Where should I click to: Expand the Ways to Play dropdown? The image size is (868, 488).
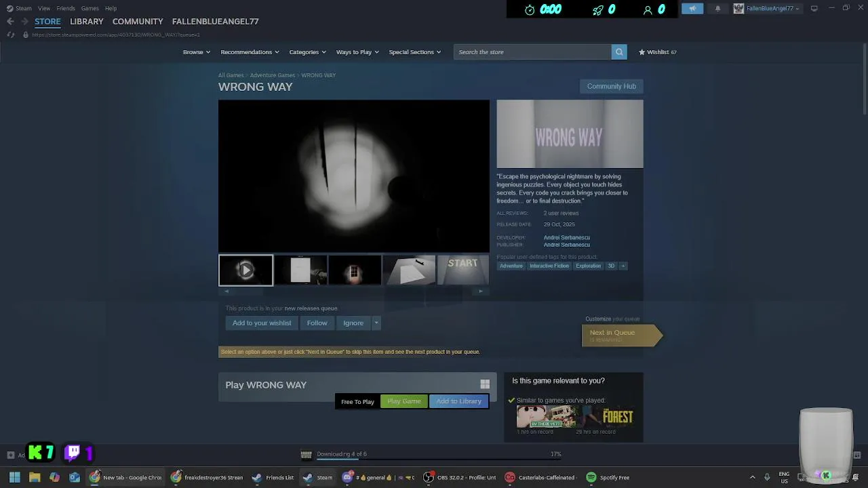[x=357, y=52]
